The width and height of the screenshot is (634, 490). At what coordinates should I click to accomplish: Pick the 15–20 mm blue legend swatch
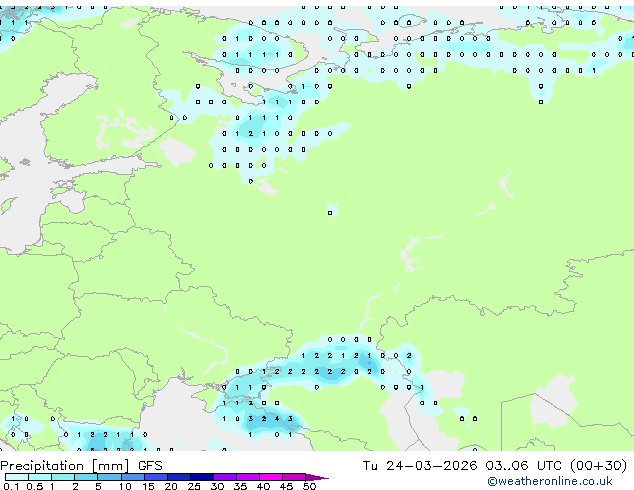click(155, 477)
